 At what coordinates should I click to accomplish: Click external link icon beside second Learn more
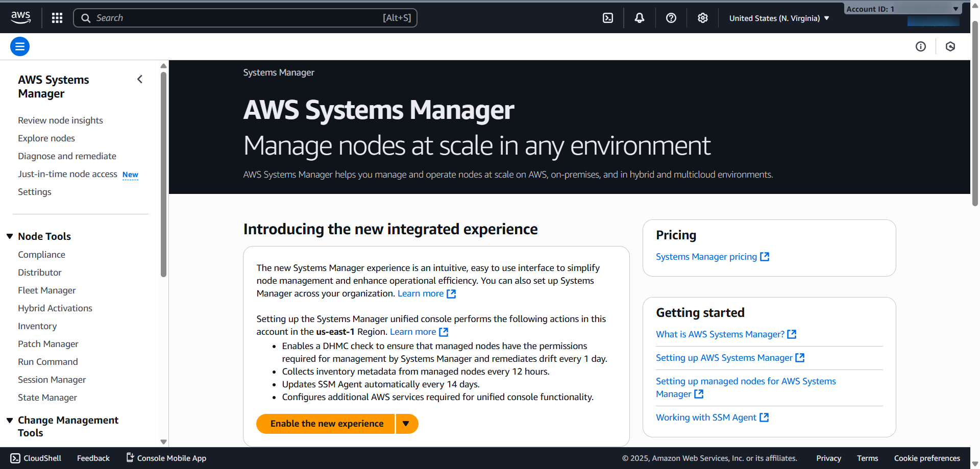[444, 332]
